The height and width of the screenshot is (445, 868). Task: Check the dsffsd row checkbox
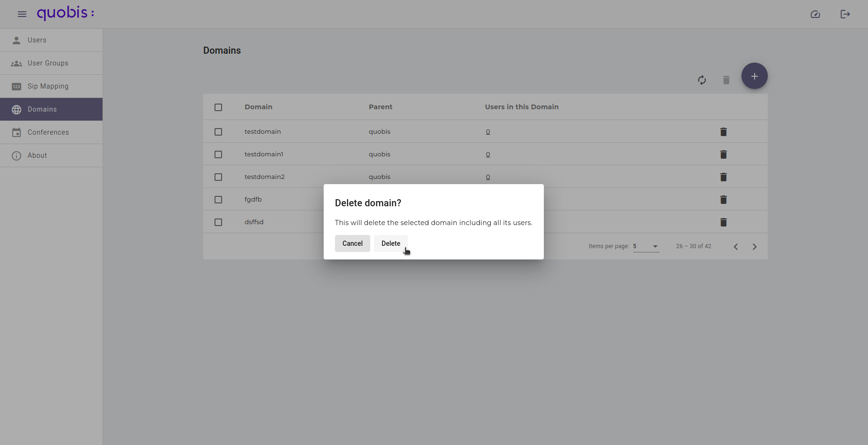(218, 222)
